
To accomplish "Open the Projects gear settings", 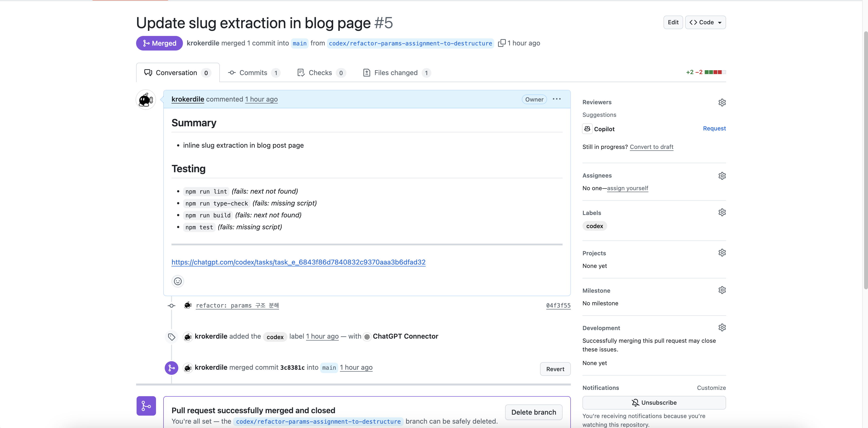I will 722,253.
